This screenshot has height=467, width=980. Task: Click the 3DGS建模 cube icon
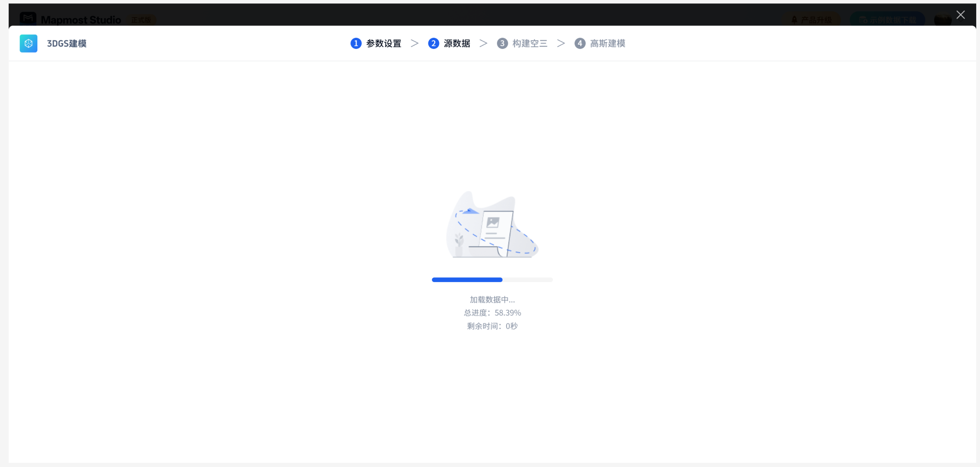coord(28,44)
